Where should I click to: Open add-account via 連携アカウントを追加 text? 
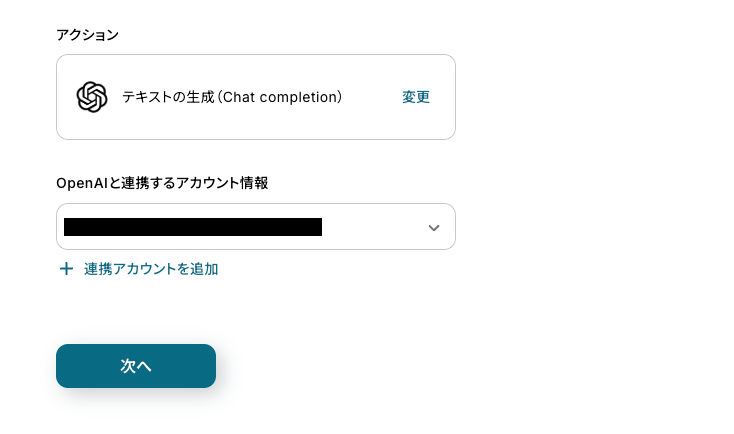151,268
